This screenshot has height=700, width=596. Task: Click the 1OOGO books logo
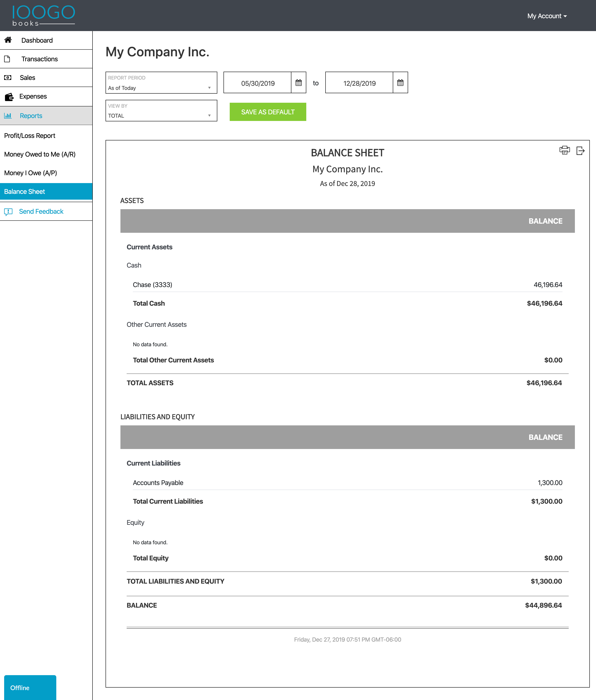point(43,16)
